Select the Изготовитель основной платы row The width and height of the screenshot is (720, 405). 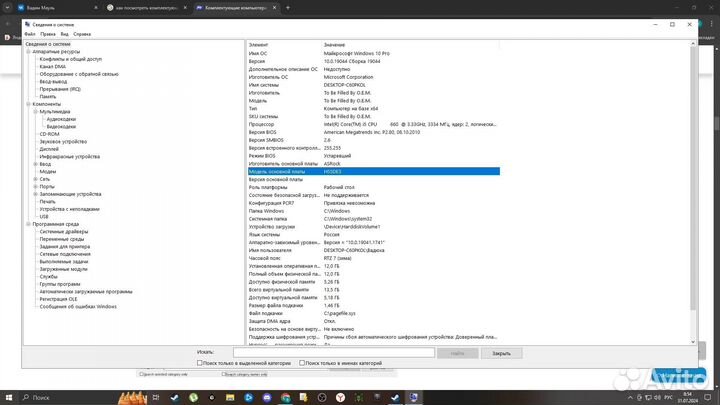point(374,163)
